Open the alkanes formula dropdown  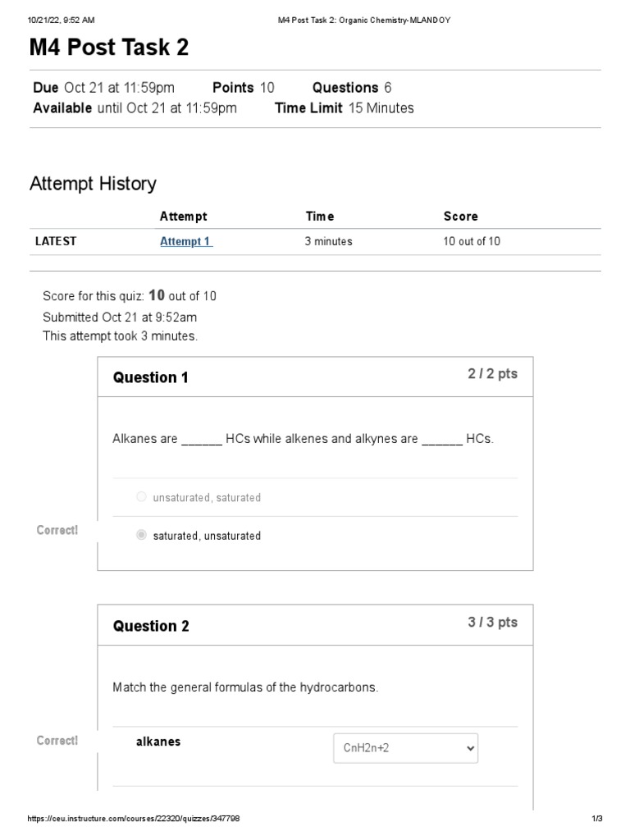[x=405, y=748]
